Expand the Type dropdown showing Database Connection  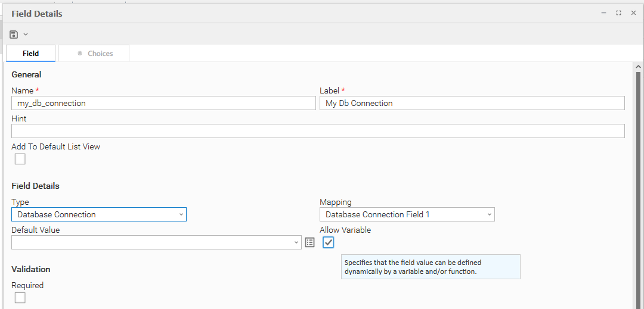tap(99, 214)
